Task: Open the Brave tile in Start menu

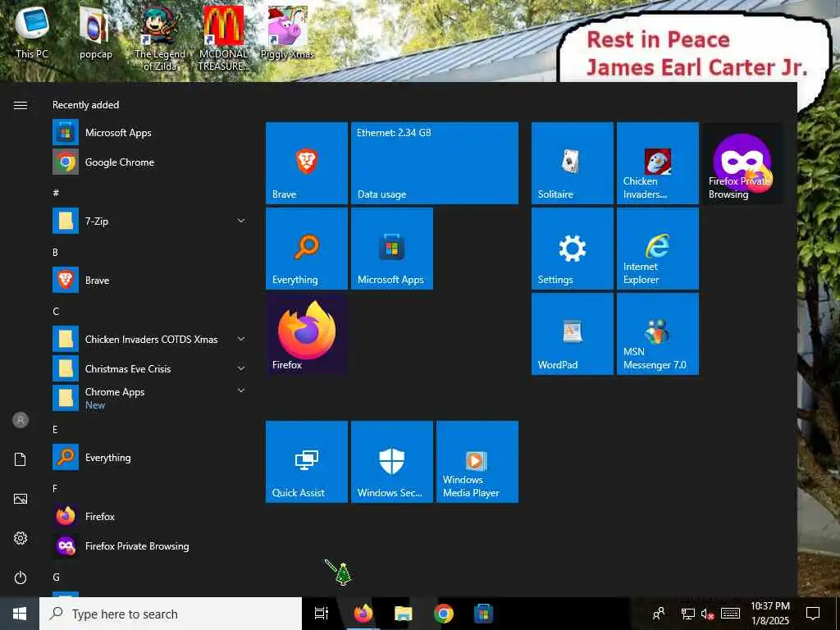Action: 307,163
